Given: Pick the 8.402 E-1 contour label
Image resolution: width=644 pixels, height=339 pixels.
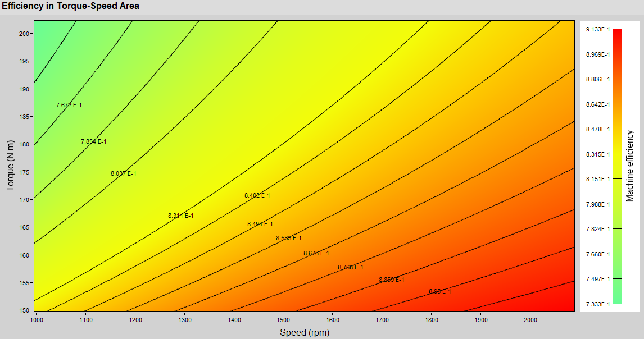Looking at the screenshot, I should [x=257, y=196].
